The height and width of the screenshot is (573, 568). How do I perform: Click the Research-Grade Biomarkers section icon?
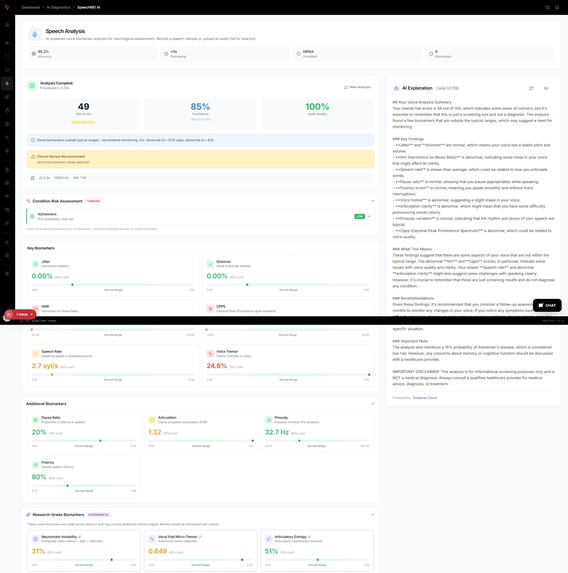28,515
